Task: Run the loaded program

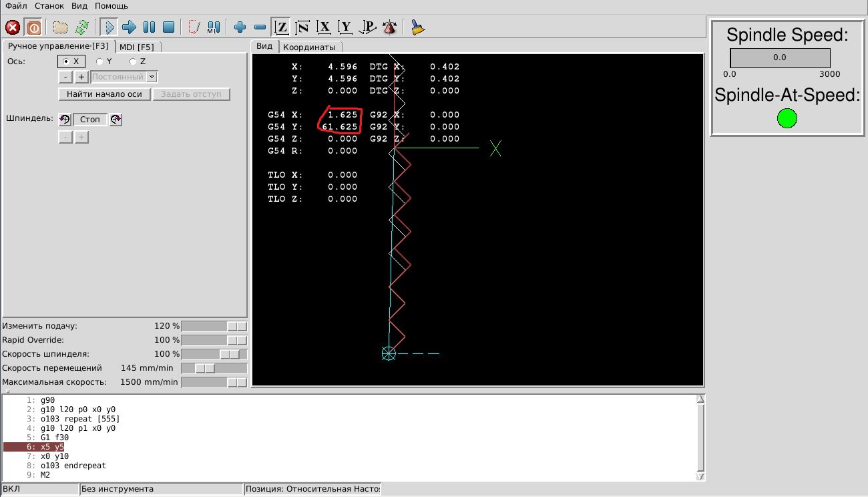Action: (110, 27)
